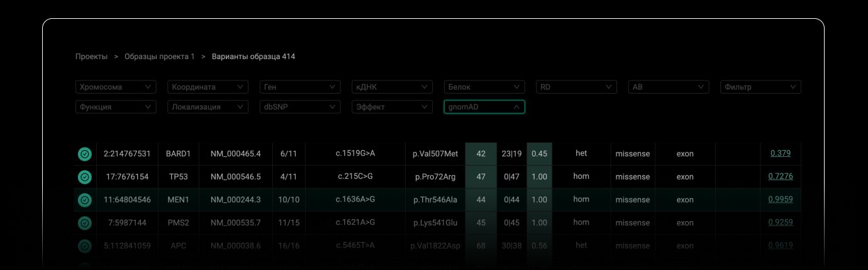The image size is (868, 270).
Task: Click protein change p.Val507Met
Action: click(435, 154)
